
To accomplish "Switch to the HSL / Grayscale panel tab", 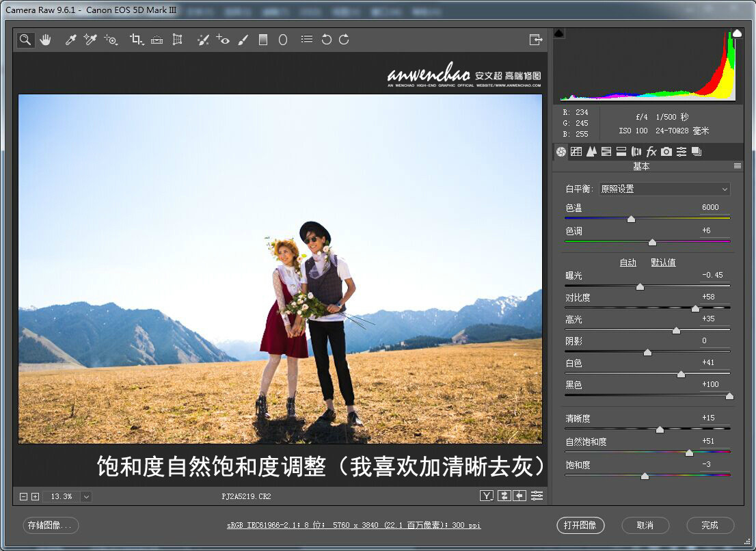I will [x=606, y=152].
